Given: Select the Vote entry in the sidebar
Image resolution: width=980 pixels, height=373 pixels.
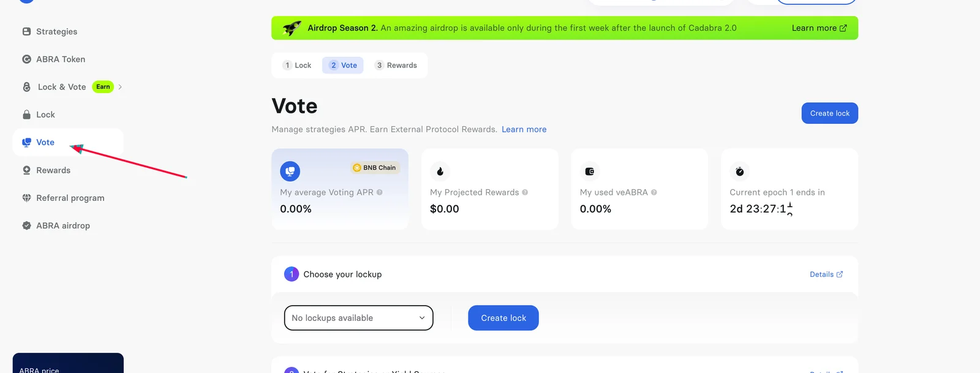Looking at the screenshot, I should click(67, 142).
